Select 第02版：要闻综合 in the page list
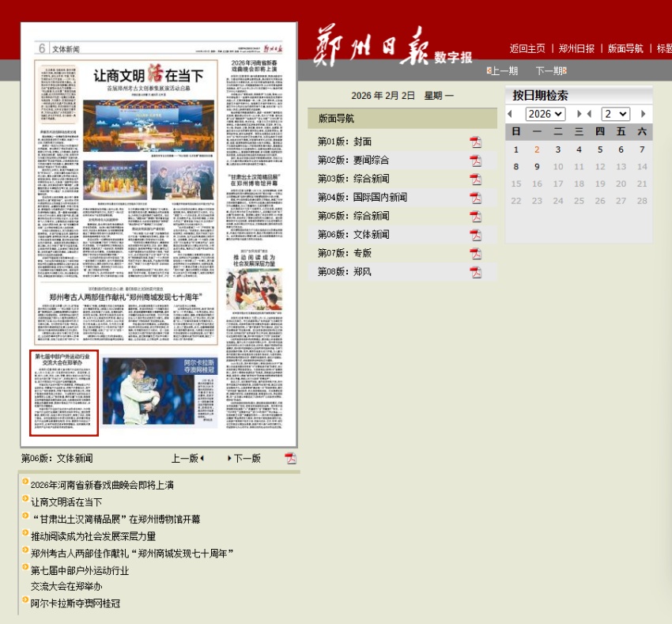Image resolution: width=672 pixels, height=624 pixels. 353,161
